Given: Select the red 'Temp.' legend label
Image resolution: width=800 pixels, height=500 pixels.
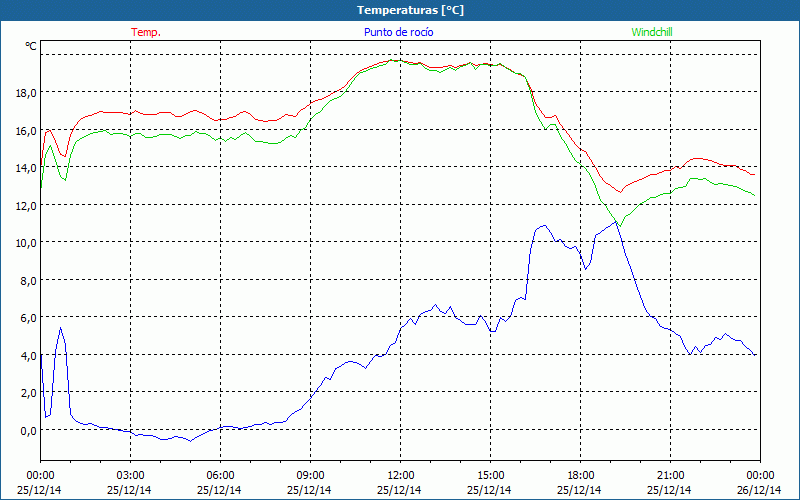Looking at the screenshot, I should (146, 32).
